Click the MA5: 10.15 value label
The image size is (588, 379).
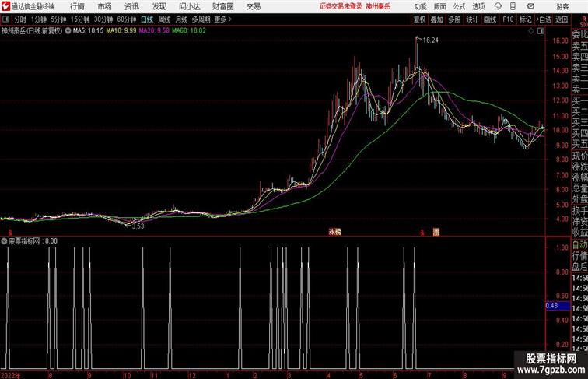[88, 31]
